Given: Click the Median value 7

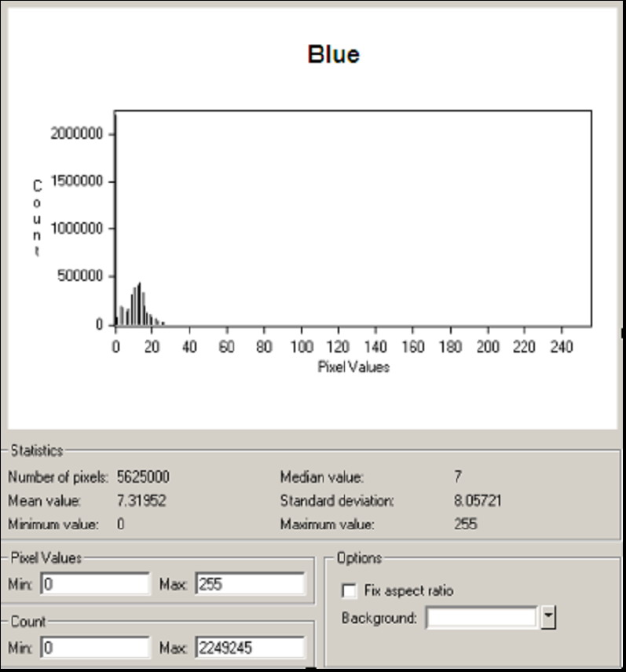Looking at the screenshot, I should [458, 477].
